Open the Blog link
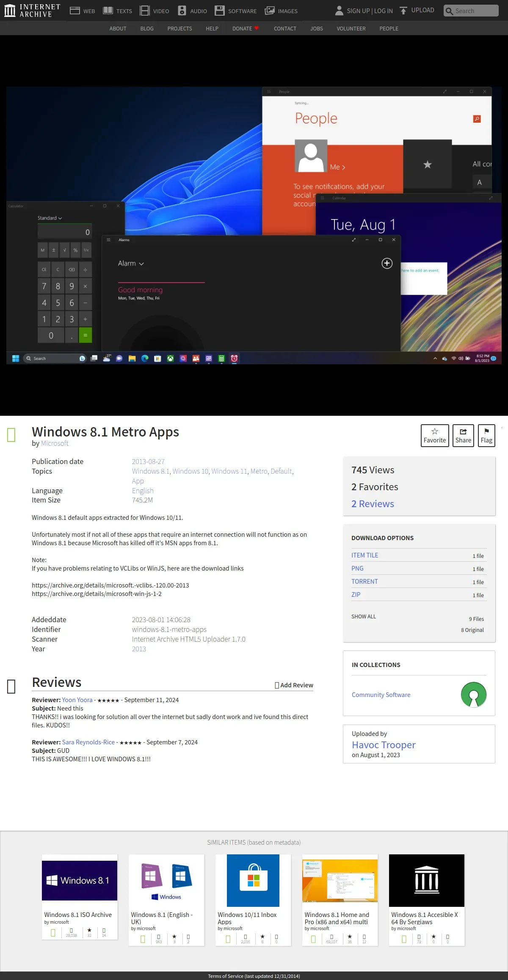 click(x=147, y=29)
